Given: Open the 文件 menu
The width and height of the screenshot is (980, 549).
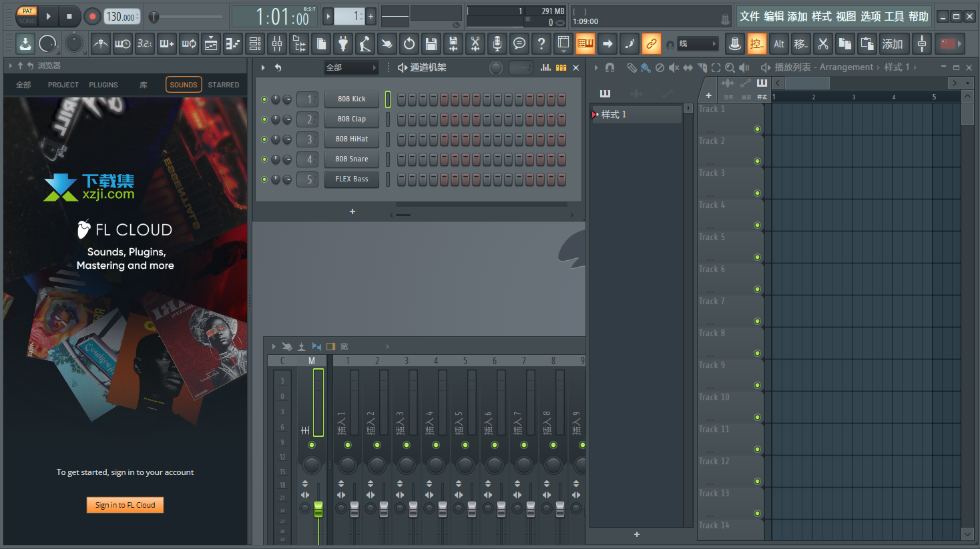Looking at the screenshot, I should 750,16.
